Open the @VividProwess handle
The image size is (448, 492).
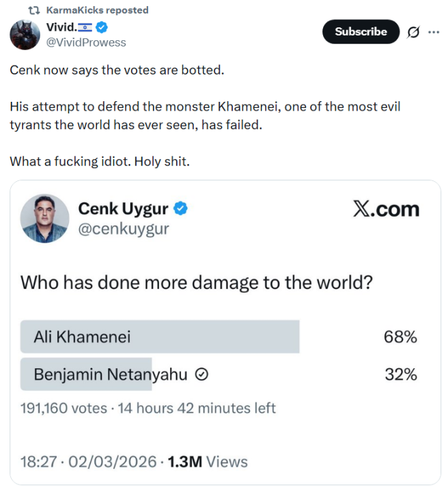[x=86, y=42]
